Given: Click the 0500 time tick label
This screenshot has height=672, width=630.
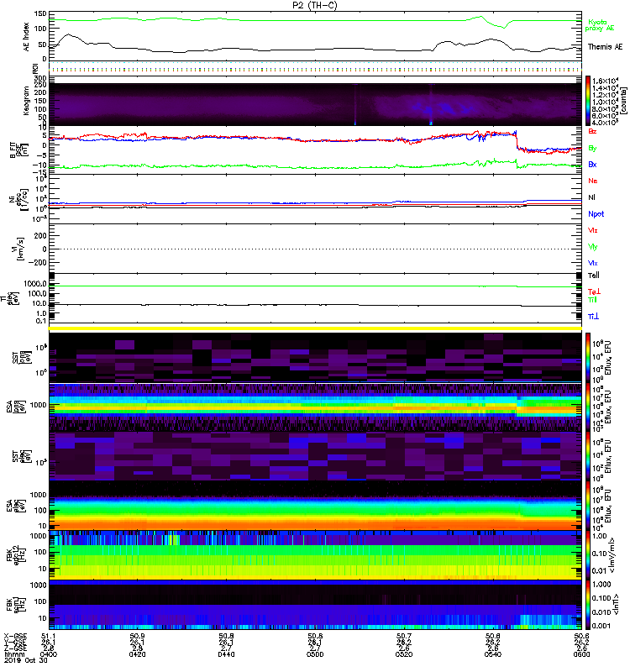Looking at the screenshot, I should 315,654.
